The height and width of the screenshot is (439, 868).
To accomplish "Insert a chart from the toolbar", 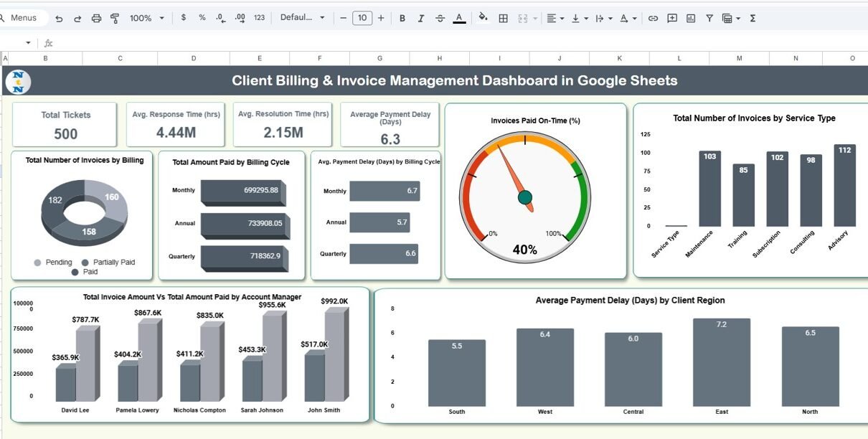I will [691, 18].
